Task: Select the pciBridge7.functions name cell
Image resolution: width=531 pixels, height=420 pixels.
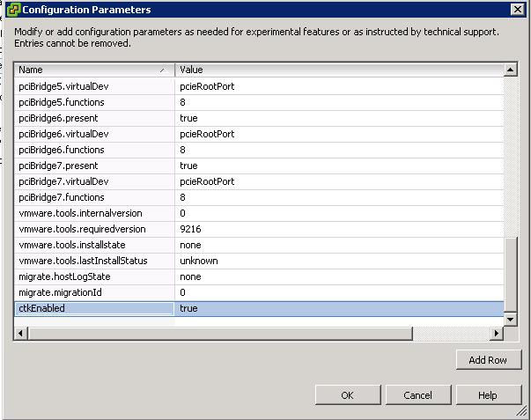Action: (x=94, y=197)
